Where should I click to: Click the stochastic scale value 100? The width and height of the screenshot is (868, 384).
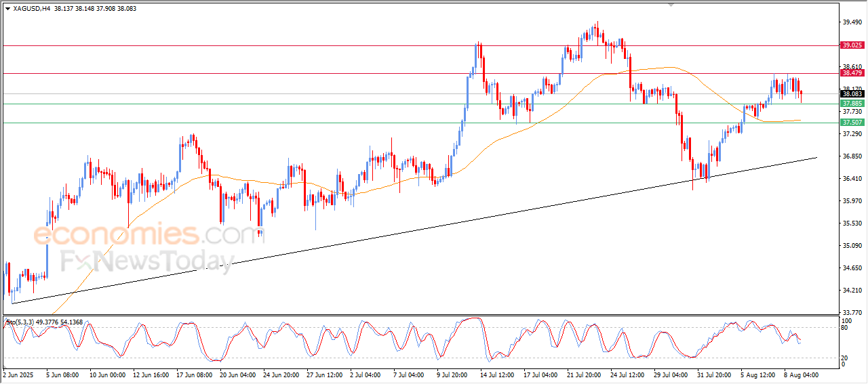pos(847,320)
